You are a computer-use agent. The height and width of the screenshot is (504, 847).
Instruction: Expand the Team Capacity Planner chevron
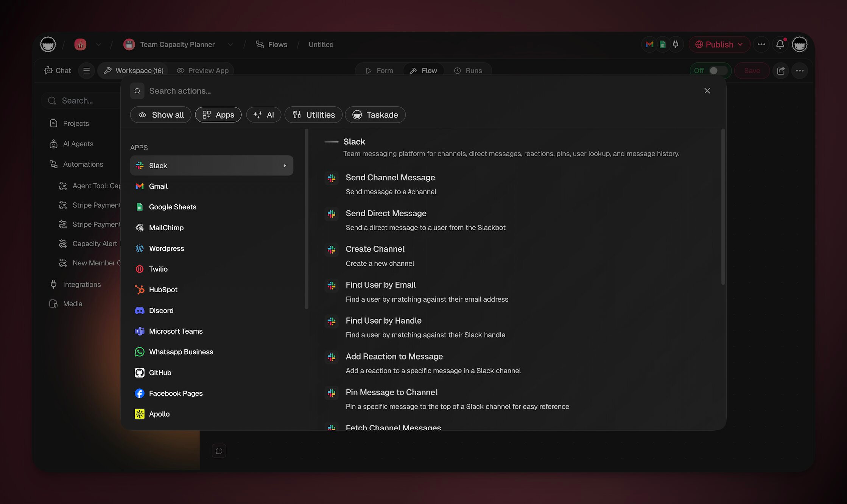click(230, 45)
